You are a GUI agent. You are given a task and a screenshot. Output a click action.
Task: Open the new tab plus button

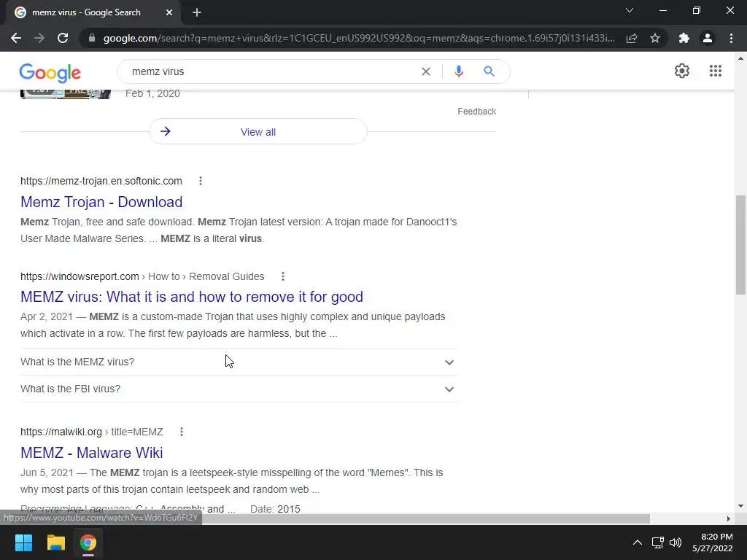pos(197,12)
